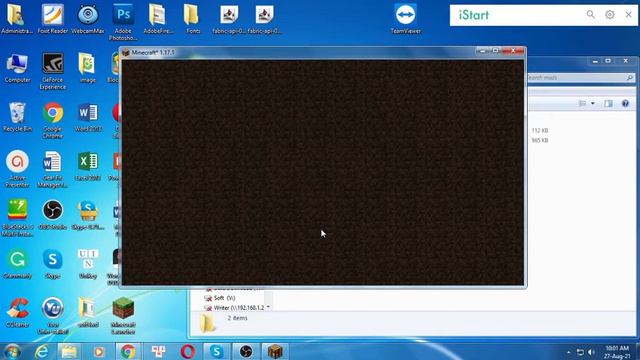Open File Explorer from taskbar
The width and height of the screenshot is (640, 360).
(69, 351)
